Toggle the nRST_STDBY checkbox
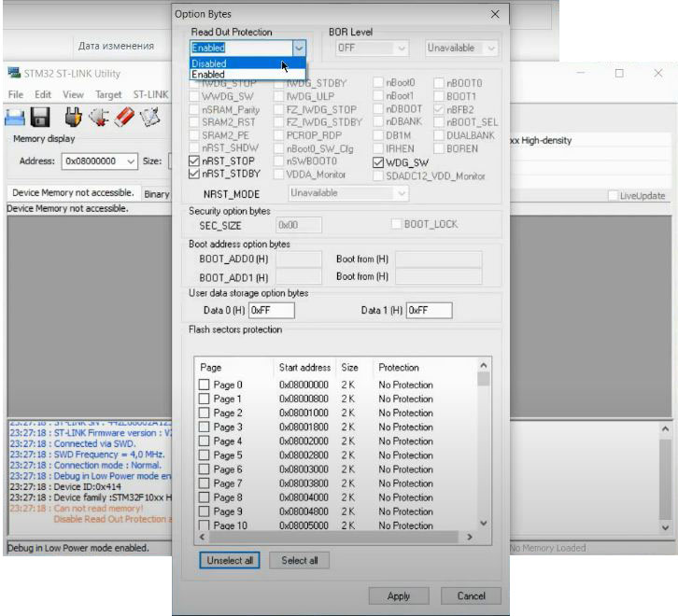The width and height of the screenshot is (678, 616). tap(194, 174)
